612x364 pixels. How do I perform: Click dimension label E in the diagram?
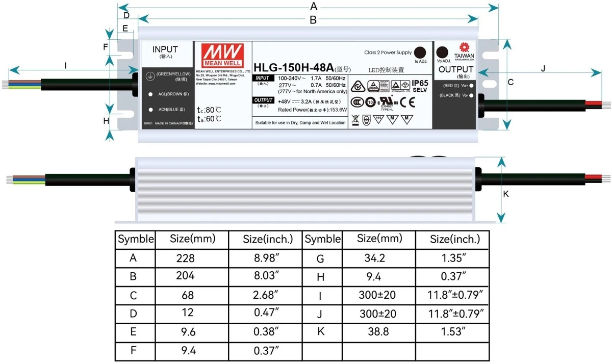125,29
